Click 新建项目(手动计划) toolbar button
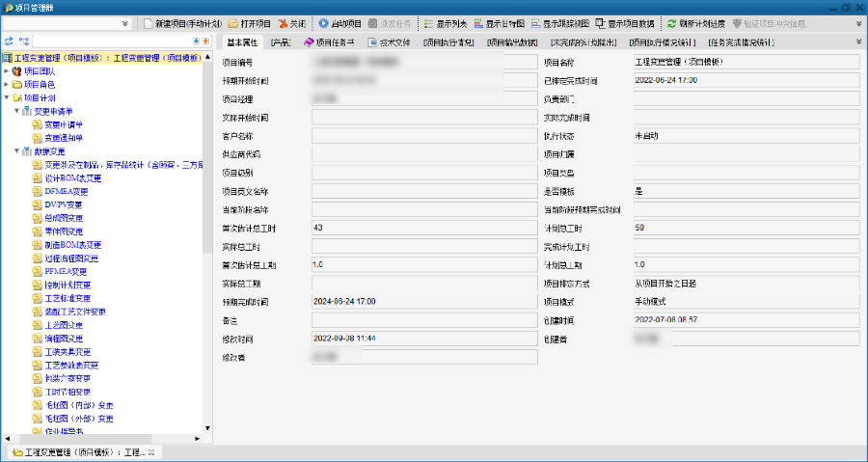 point(182,24)
